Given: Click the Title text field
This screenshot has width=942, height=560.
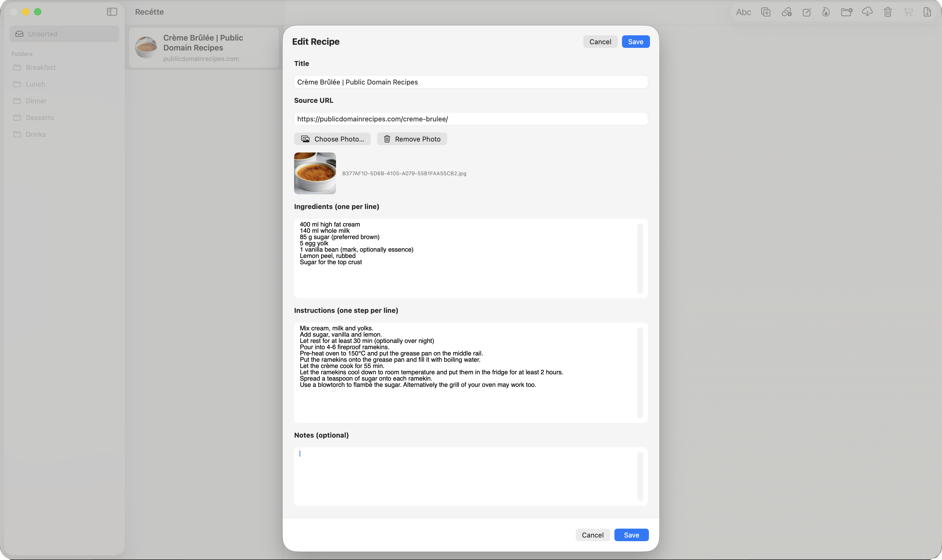Looking at the screenshot, I should [x=470, y=82].
